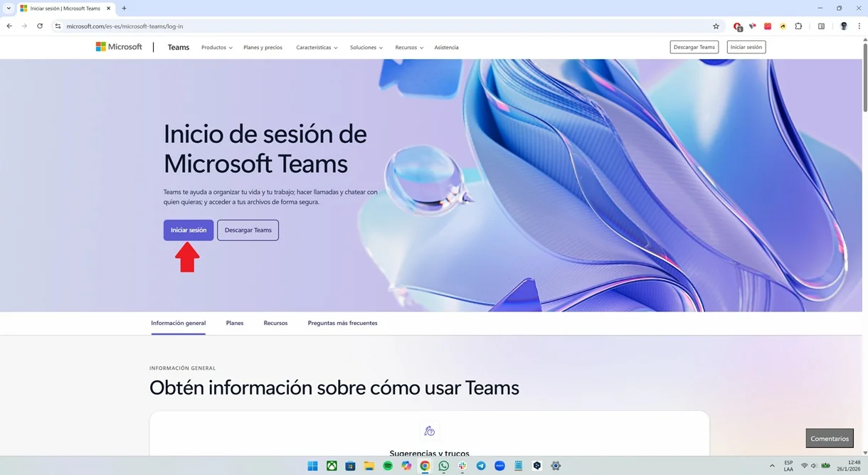The width and height of the screenshot is (868, 475).
Task: Open Planes y precios in the header
Action: click(263, 48)
